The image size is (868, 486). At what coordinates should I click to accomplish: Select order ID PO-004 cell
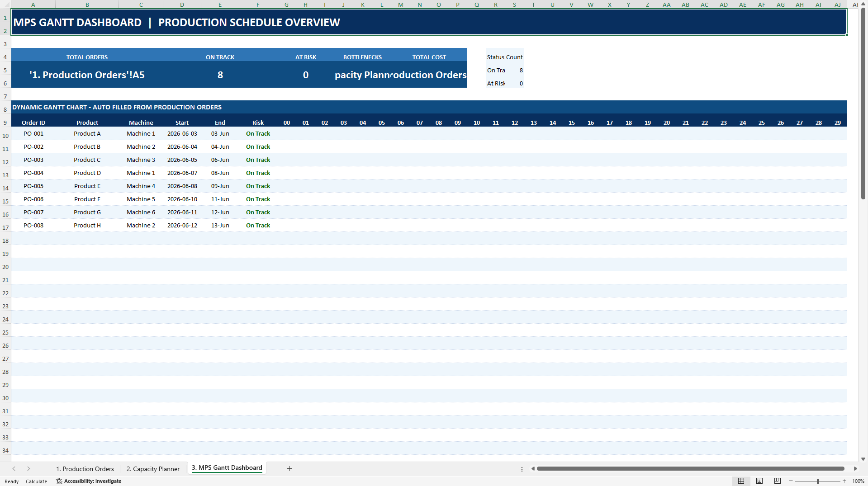(x=33, y=173)
